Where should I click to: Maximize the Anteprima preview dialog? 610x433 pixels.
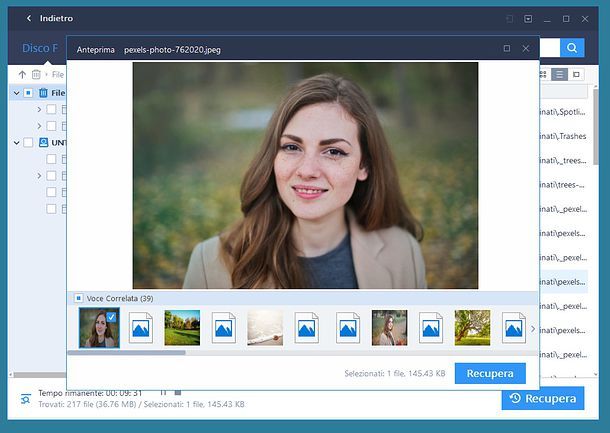[x=507, y=48]
